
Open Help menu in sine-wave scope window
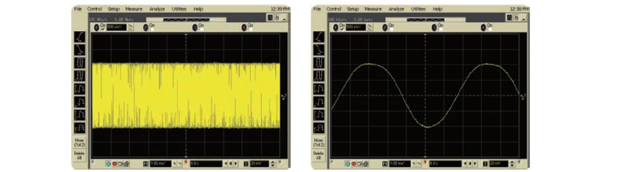(x=437, y=9)
